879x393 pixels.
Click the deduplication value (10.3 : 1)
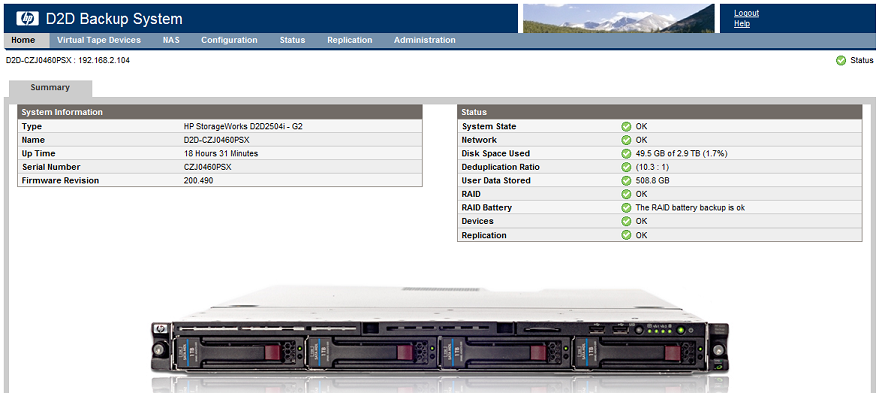[x=652, y=167]
